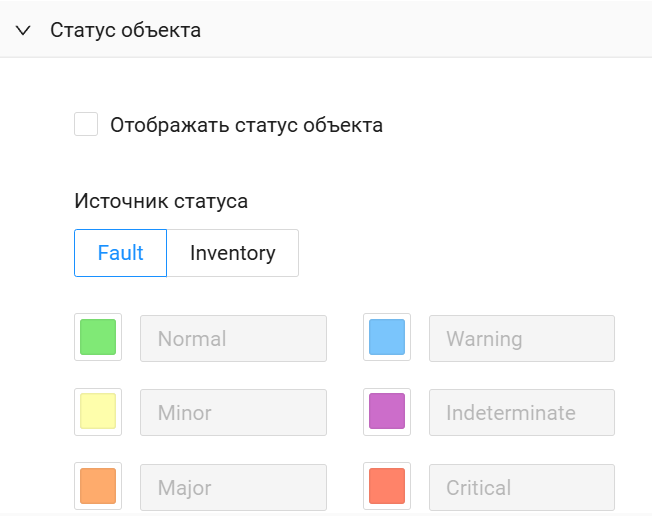Click the yellow Minor color swatch
The width and height of the screenshot is (652, 516).
[98, 412]
